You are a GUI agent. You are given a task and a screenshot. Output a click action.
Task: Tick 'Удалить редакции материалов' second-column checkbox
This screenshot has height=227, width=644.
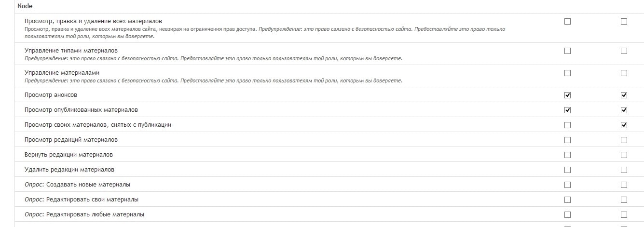coord(624,170)
